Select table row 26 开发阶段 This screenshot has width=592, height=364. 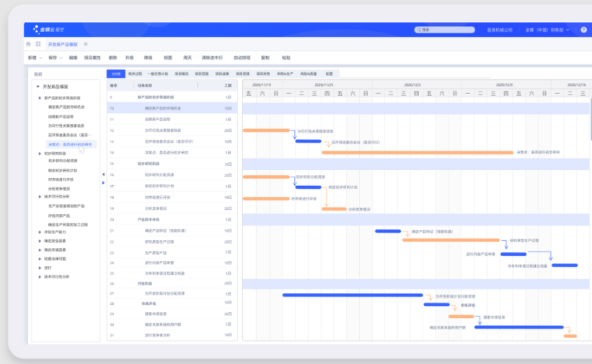(x=172, y=283)
